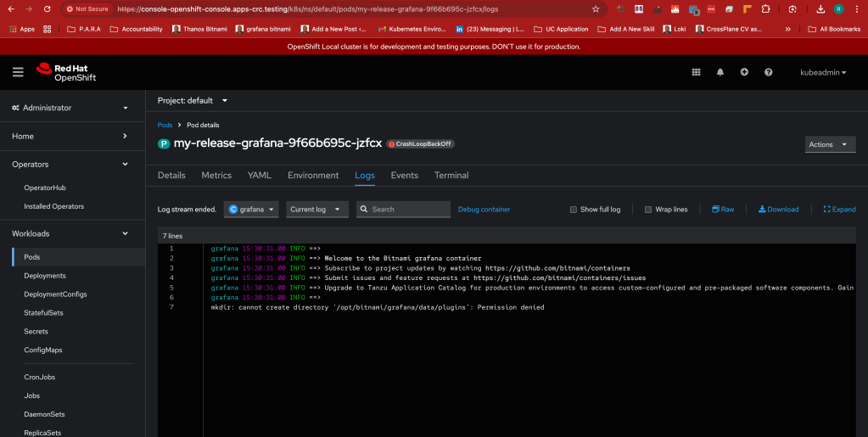Open CronJobs in the sidebar

coord(40,377)
